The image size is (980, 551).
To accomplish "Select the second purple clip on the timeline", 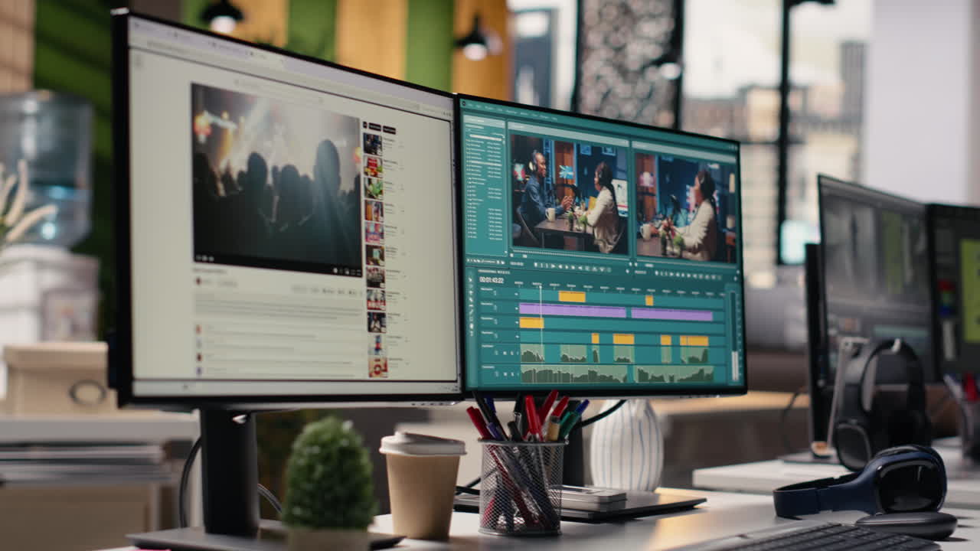I will 672,315.
